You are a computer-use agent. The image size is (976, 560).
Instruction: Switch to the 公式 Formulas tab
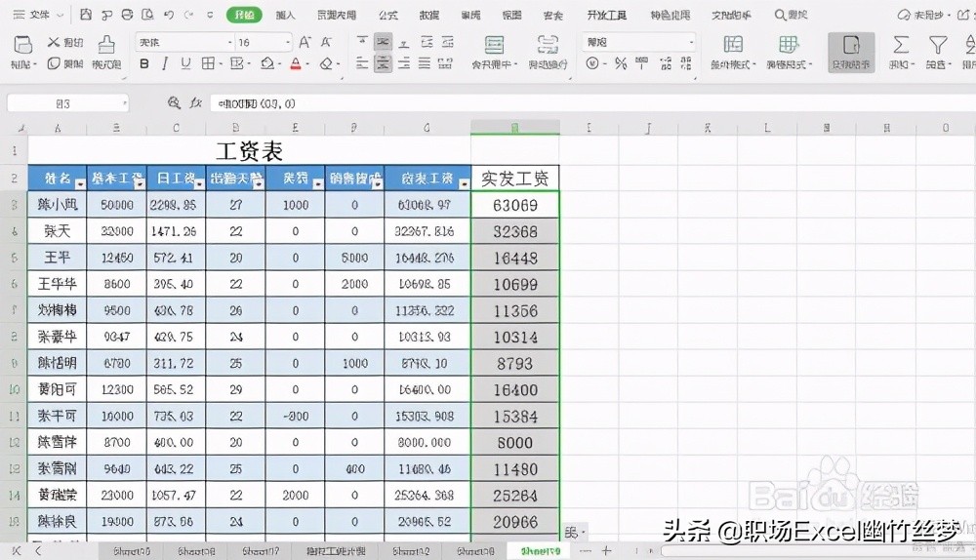tap(388, 15)
